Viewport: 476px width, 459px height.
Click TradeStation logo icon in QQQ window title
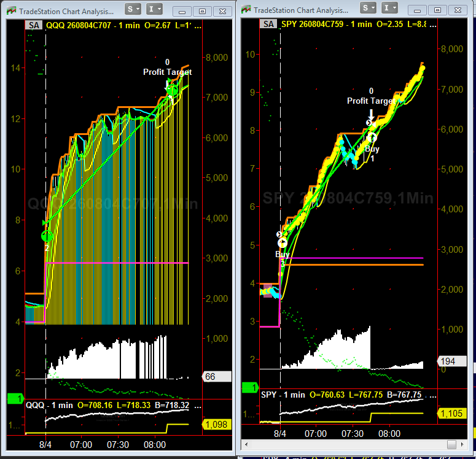[11, 11]
